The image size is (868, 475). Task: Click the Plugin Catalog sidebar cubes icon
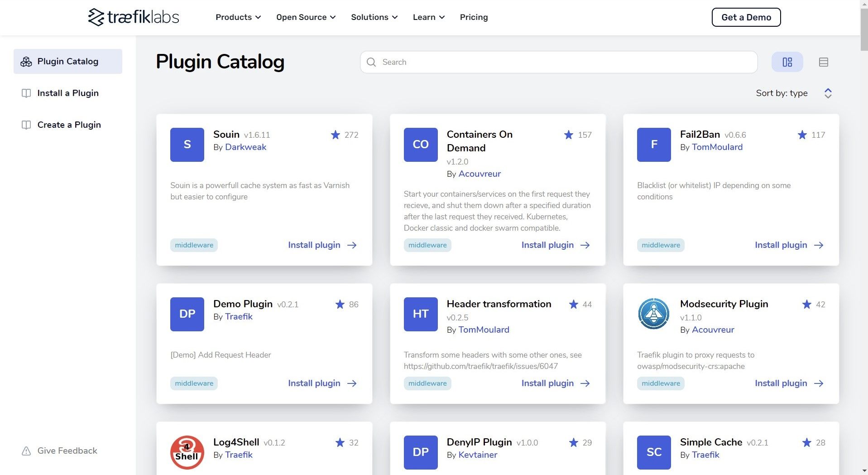tap(26, 62)
